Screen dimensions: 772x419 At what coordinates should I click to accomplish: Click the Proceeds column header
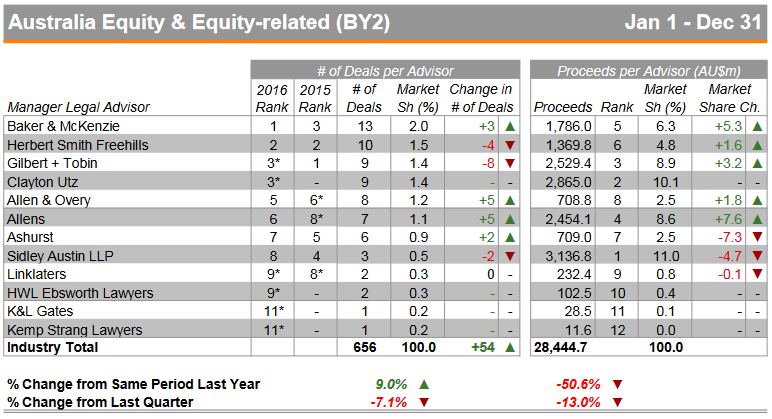pos(563,107)
